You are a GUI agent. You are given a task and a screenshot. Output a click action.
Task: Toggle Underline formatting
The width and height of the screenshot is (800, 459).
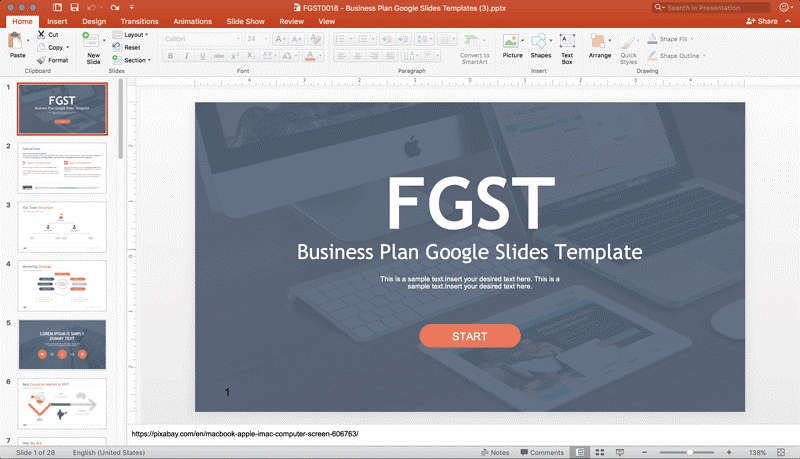(203, 56)
